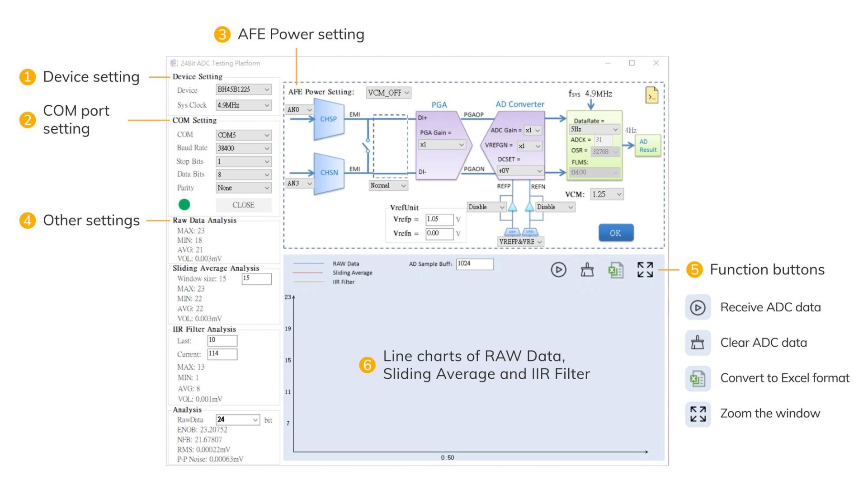The image size is (868, 494).
Task: Click the AD Result block
Action: (647, 146)
